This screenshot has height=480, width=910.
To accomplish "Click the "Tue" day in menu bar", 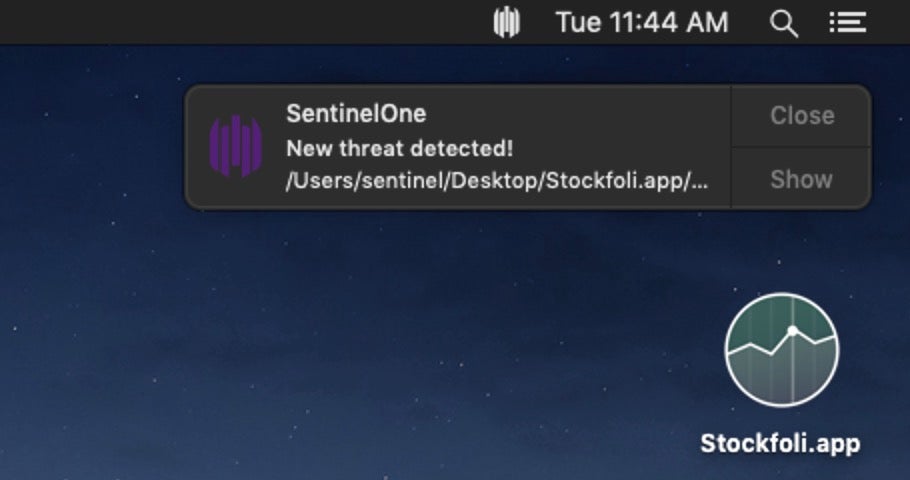I will [577, 22].
